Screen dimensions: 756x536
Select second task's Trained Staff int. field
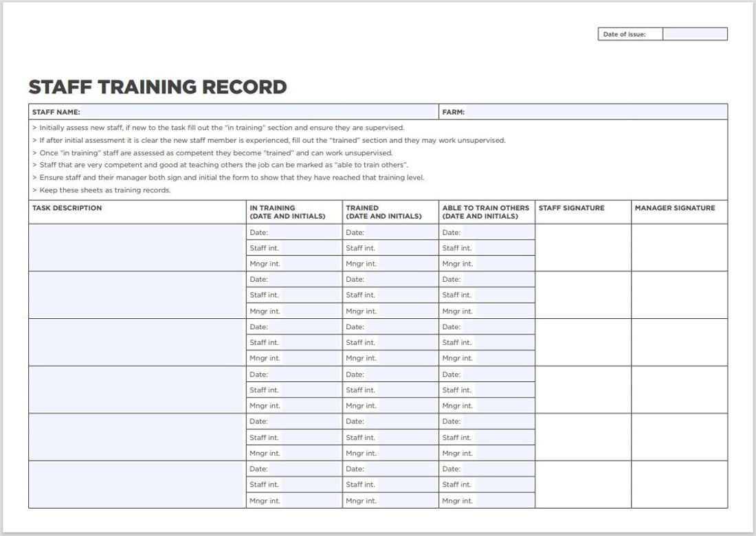coord(406,295)
